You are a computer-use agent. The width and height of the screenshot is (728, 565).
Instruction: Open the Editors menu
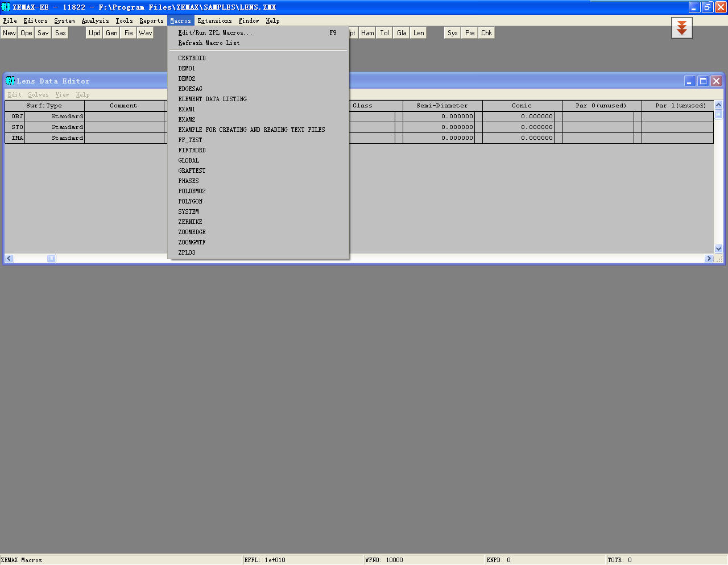(35, 20)
